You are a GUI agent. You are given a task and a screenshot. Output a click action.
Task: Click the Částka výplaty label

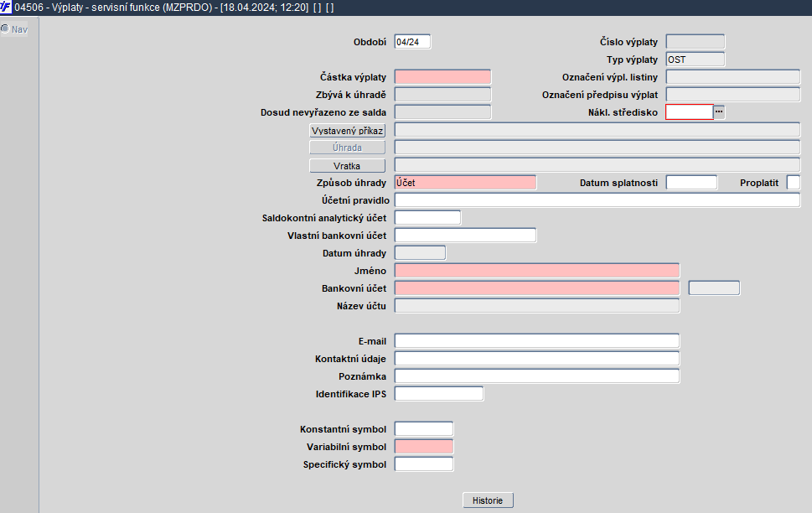point(353,77)
